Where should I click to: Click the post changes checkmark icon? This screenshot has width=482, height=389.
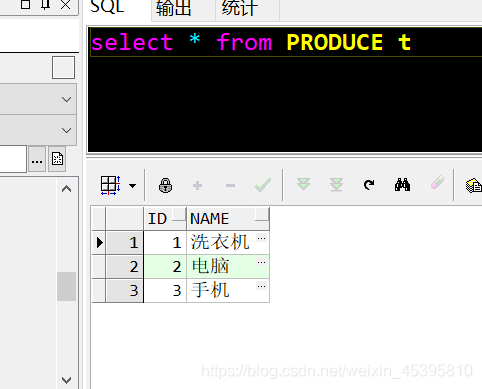click(263, 184)
